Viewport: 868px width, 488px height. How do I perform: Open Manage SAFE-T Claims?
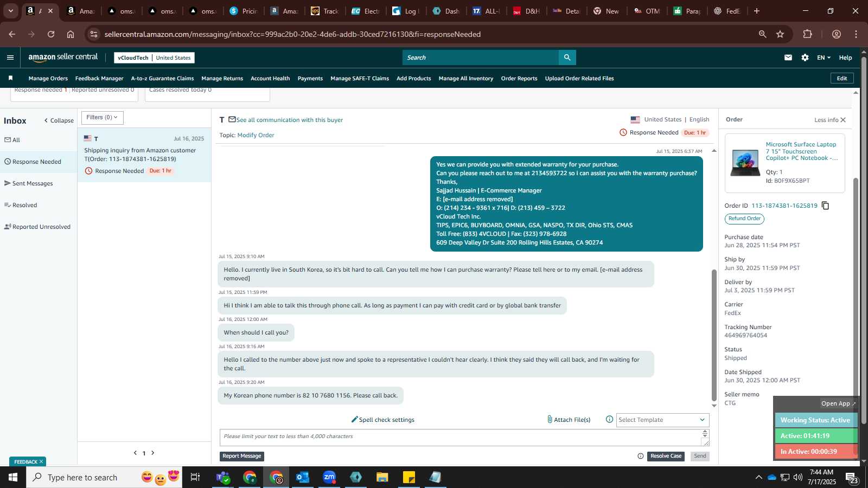tap(360, 79)
